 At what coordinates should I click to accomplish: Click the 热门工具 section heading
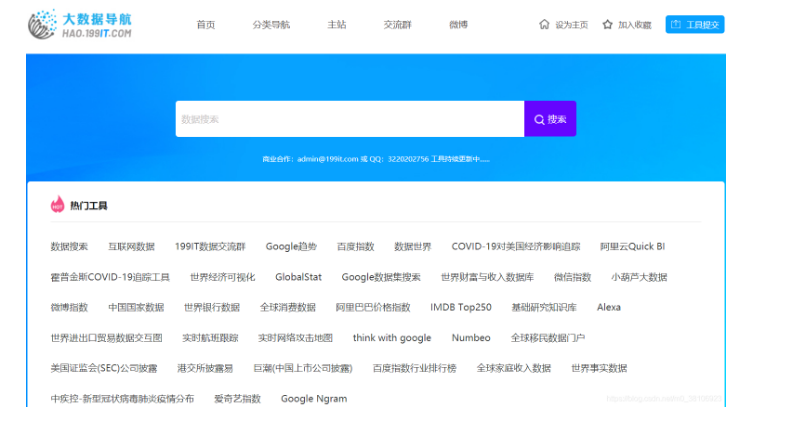pos(88,206)
